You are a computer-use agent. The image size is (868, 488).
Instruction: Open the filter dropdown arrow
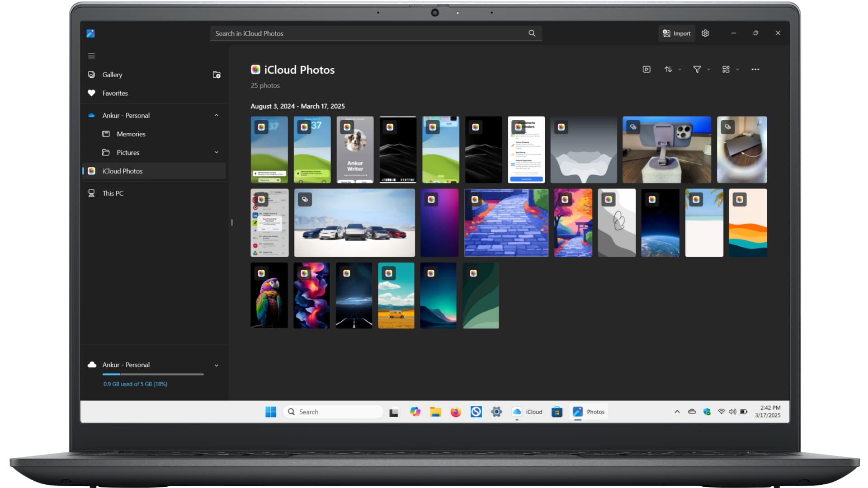pos(708,70)
